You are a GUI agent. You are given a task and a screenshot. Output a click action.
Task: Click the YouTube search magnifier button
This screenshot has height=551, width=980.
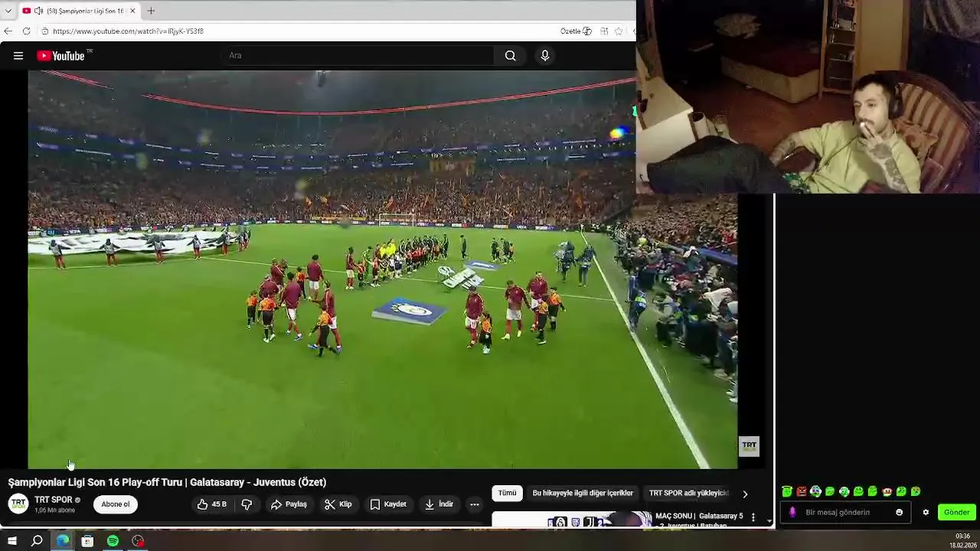511,55
